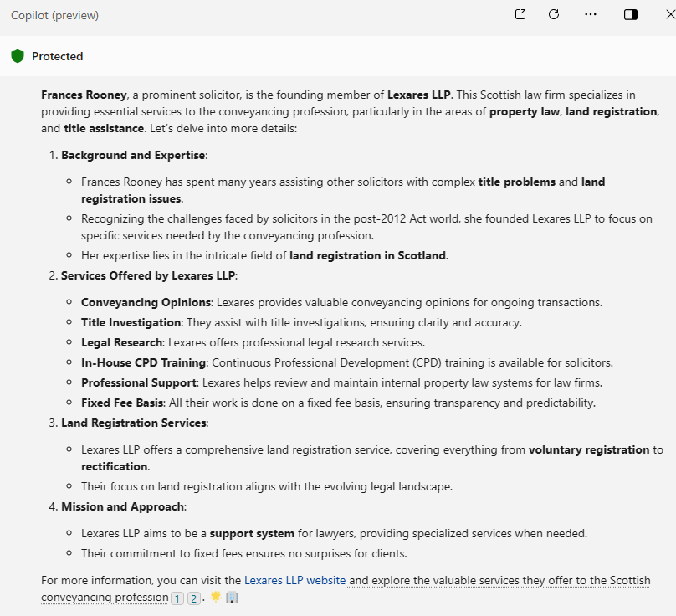
Task: Click the Fixed Fee Basis bullet
Action: click(x=339, y=403)
